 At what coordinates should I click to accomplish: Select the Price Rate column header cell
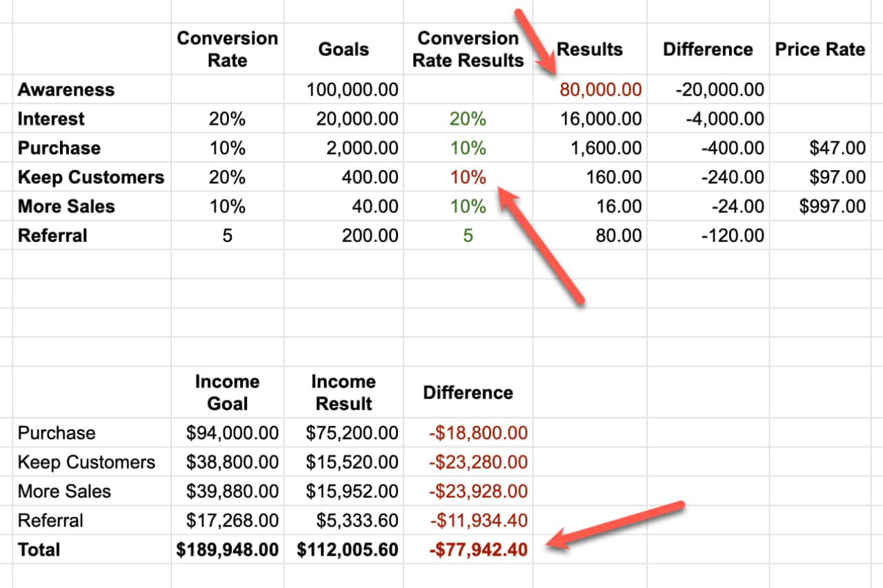pos(820,50)
